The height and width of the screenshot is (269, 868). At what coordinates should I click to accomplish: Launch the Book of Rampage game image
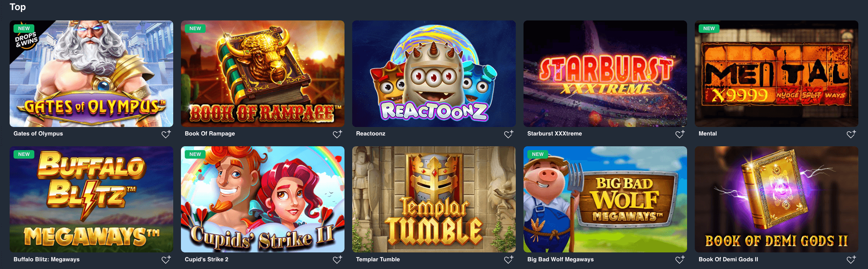coord(263,74)
